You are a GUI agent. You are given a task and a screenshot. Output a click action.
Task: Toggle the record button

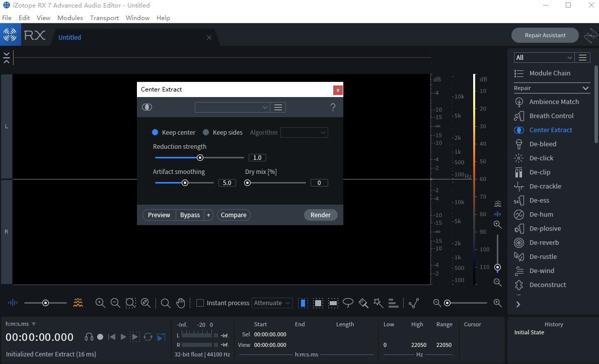point(100,337)
